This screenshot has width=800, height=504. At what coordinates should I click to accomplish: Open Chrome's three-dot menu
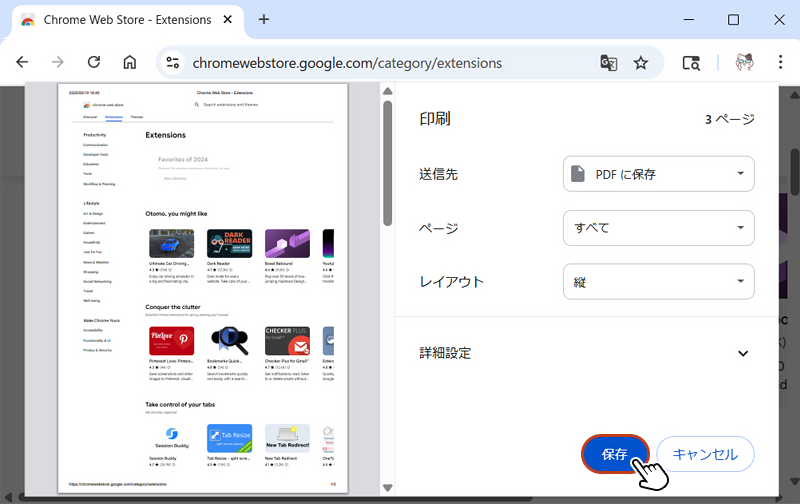click(x=780, y=62)
